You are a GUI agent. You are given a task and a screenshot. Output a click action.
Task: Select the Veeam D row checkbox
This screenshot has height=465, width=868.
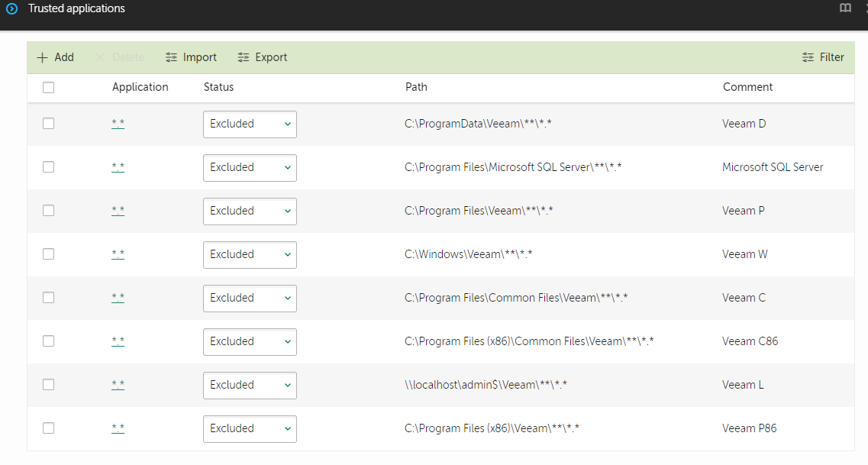click(x=49, y=124)
